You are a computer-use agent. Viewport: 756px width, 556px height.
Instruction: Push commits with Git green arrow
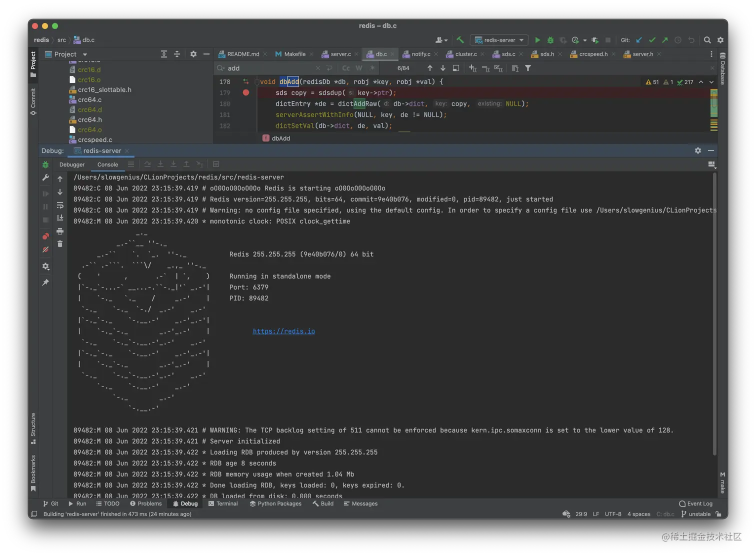(665, 40)
